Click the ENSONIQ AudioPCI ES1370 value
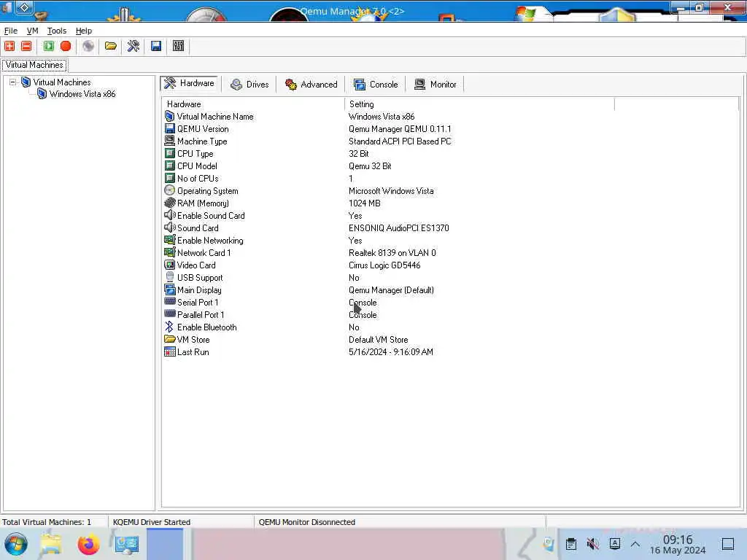 tap(399, 228)
